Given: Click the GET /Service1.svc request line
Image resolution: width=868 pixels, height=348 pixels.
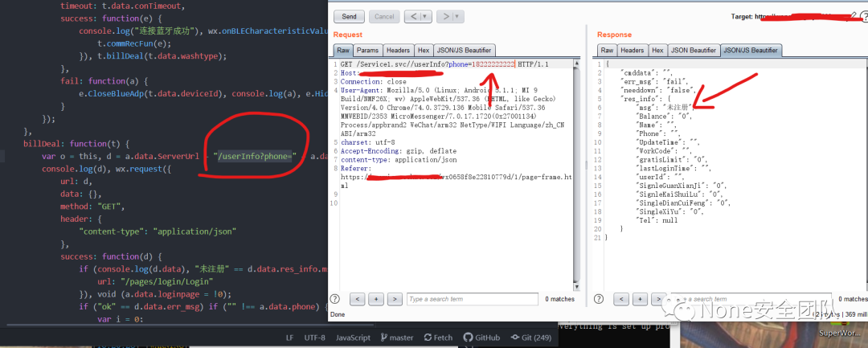Looking at the screenshot, I should [444, 65].
